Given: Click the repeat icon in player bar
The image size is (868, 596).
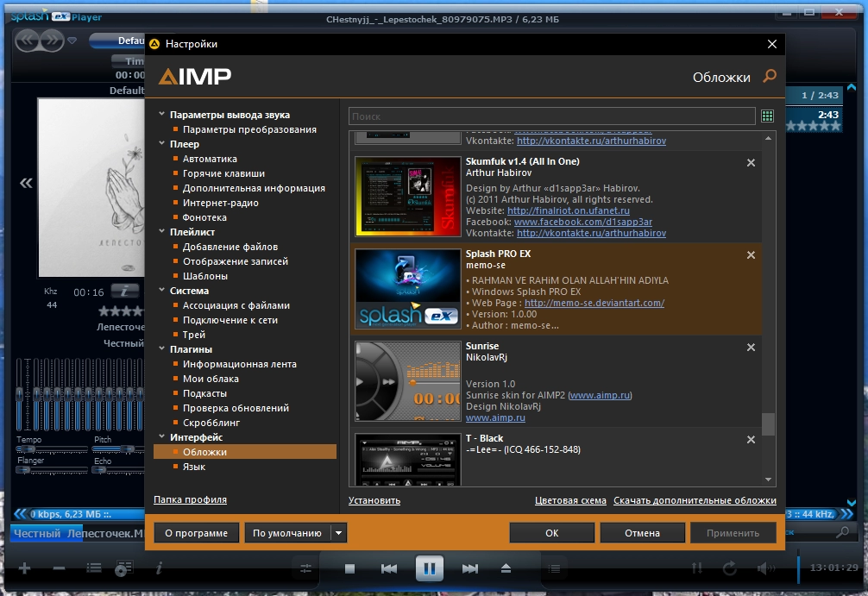Looking at the screenshot, I should click(x=730, y=568).
